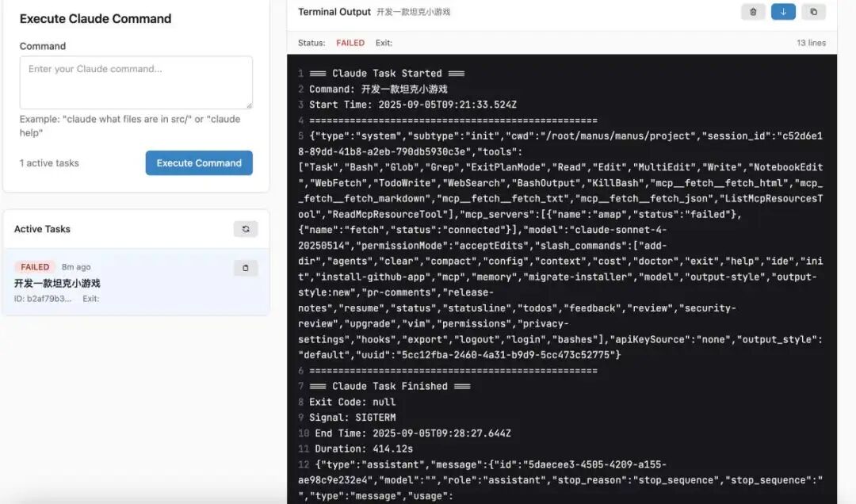
Task: Focus the Claude command input box
Action: click(x=136, y=82)
